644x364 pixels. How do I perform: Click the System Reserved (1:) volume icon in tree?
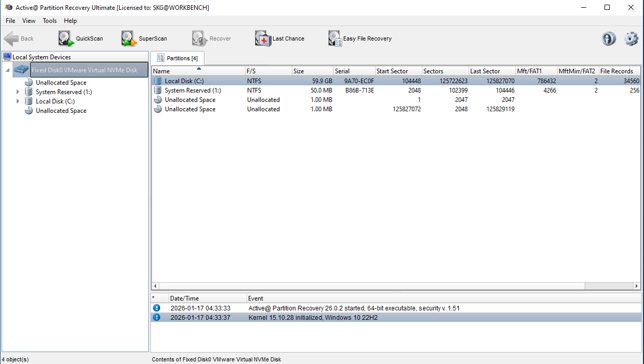29,92
